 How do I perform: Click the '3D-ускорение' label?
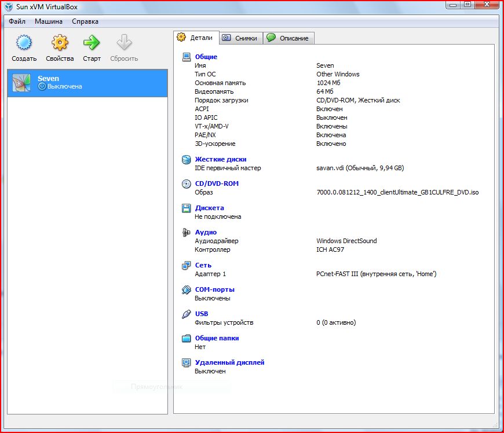(215, 144)
